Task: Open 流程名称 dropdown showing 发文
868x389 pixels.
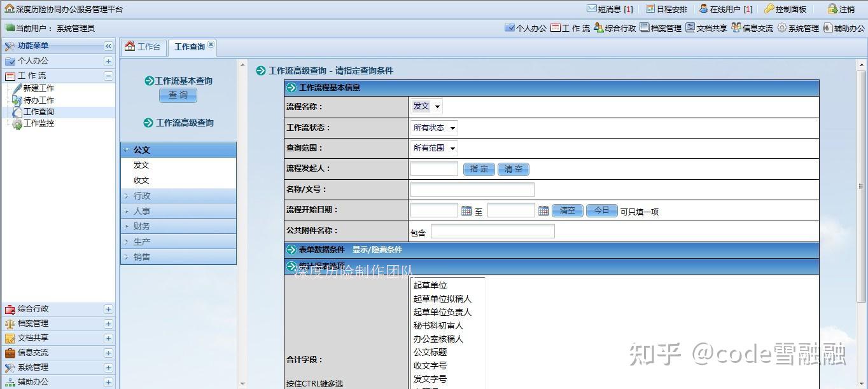Action: click(426, 107)
